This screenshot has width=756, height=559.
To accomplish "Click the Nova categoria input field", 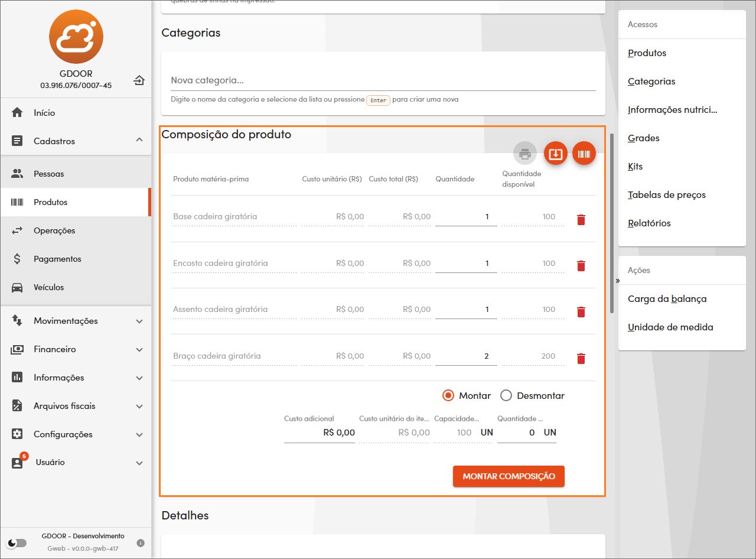I will point(383,80).
